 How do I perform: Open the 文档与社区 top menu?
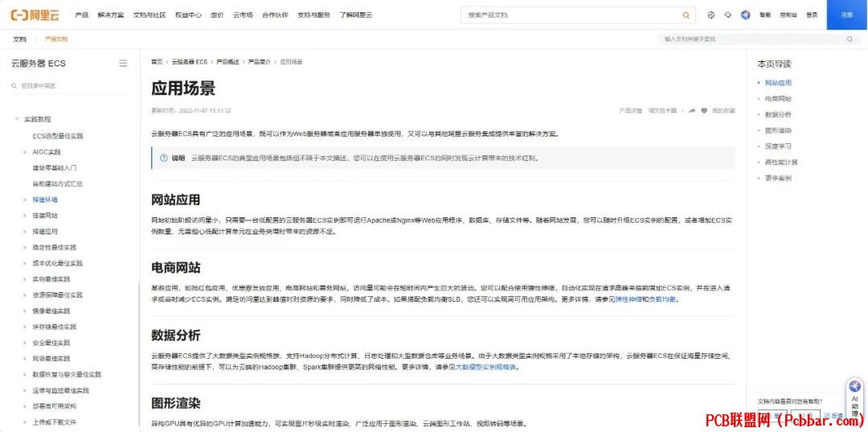tap(149, 15)
